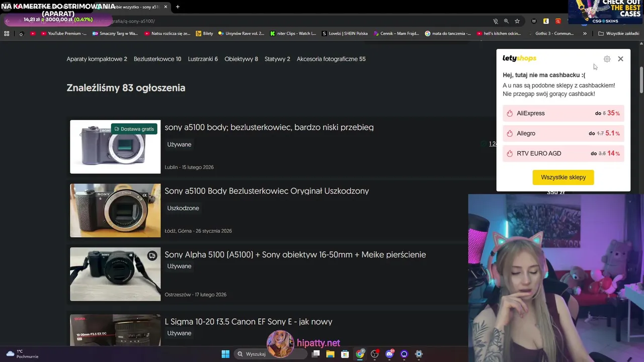Open thumbnail of Sony Alpha 5100 kit listing

pos(115,274)
